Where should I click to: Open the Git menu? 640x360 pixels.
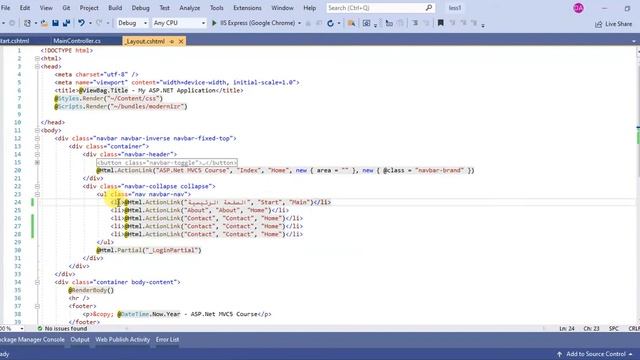click(66, 8)
